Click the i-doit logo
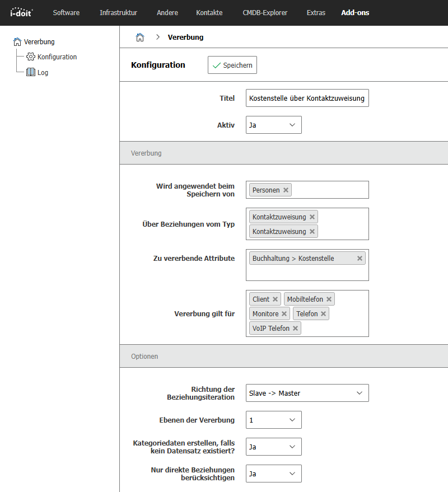This screenshot has height=492, width=448. (20, 12)
